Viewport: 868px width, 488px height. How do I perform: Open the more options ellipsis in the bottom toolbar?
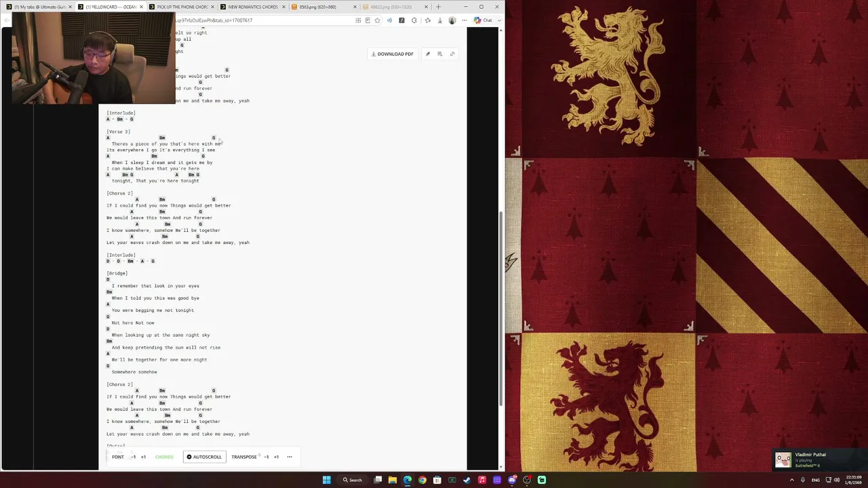pyautogui.click(x=289, y=457)
